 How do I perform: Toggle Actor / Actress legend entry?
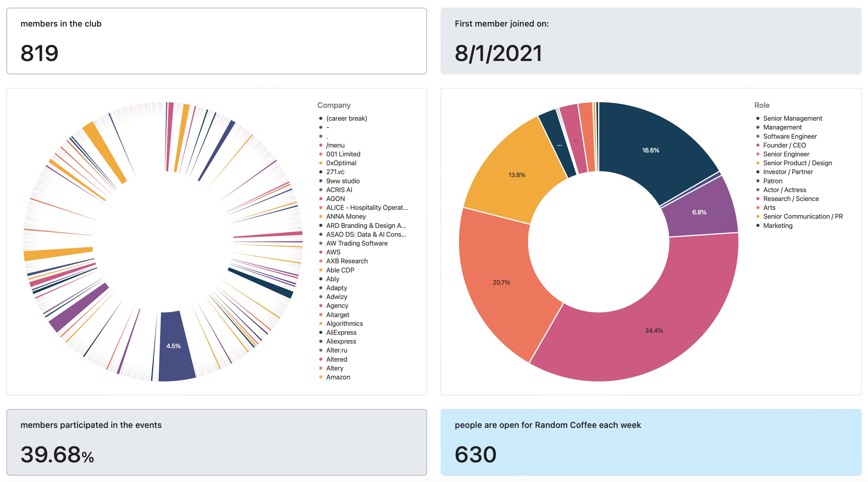781,190
